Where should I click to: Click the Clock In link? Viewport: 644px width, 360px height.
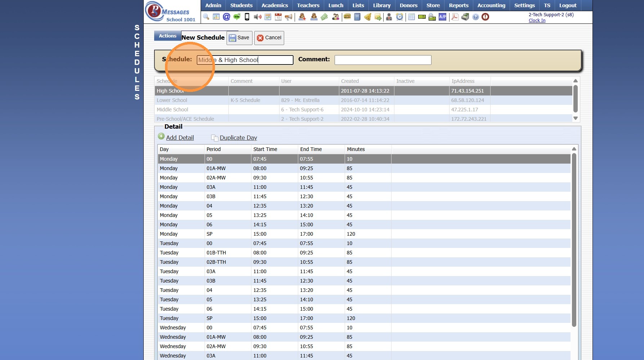(x=537, y=21)
